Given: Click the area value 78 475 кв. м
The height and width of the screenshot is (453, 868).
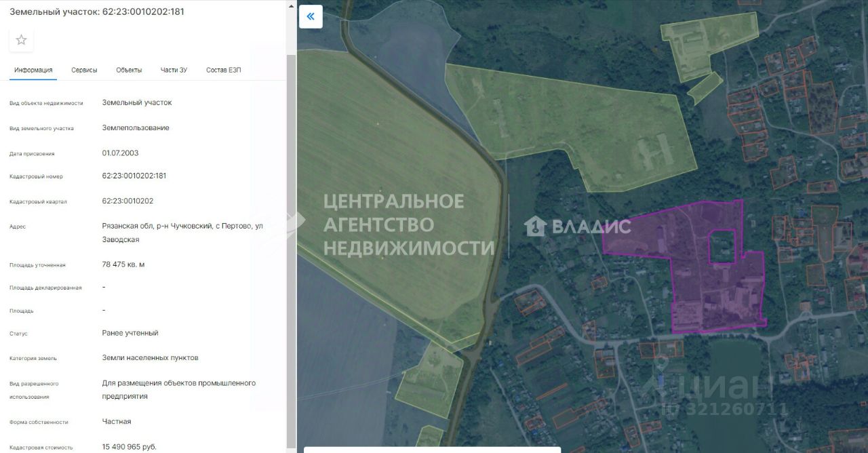Looking at the screenshot, I should pos(123,264).
